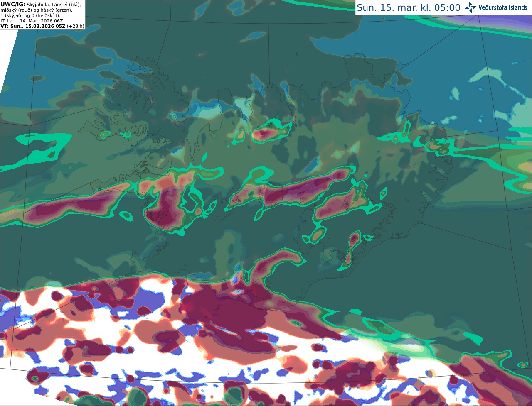Screen dimensions: 532x406
Task: Click the Veðurstofa Íslands logo icon
Action: [x=470, y=7]
